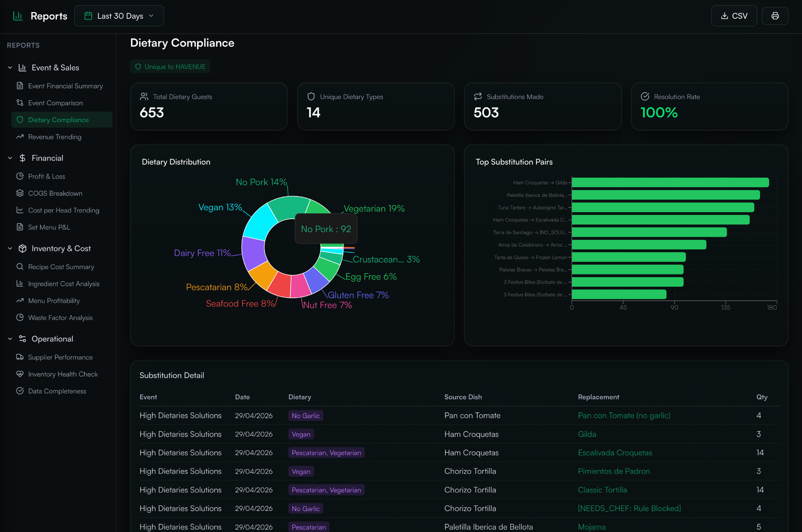Click the Vegan tag on Ham Croquetas row

(301, 434)
